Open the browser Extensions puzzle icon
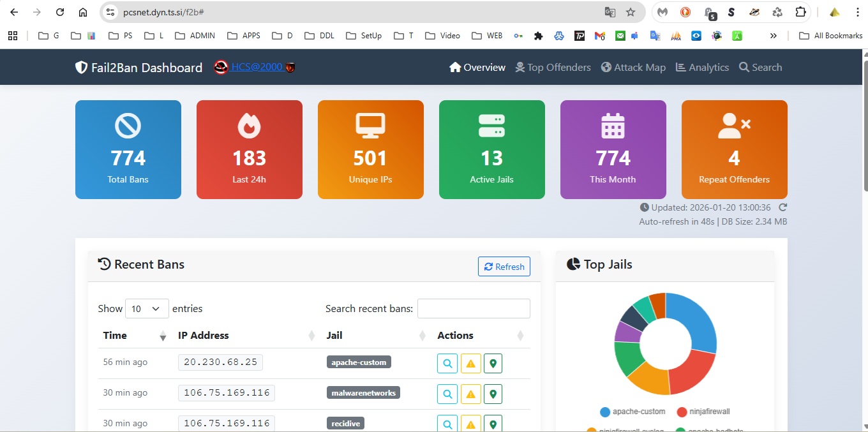Viewport: 868px width, 432px height. click(800, 12)
